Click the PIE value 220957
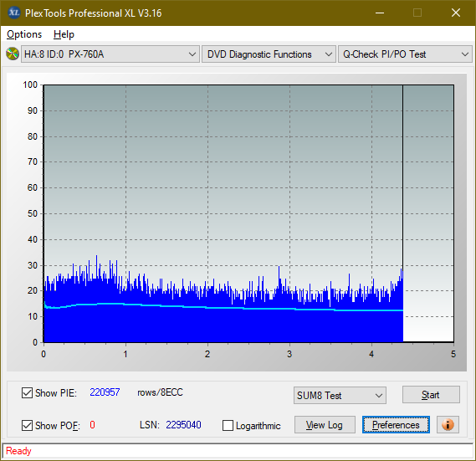Screen dimensions: 476x461 (x=105, y=392)
